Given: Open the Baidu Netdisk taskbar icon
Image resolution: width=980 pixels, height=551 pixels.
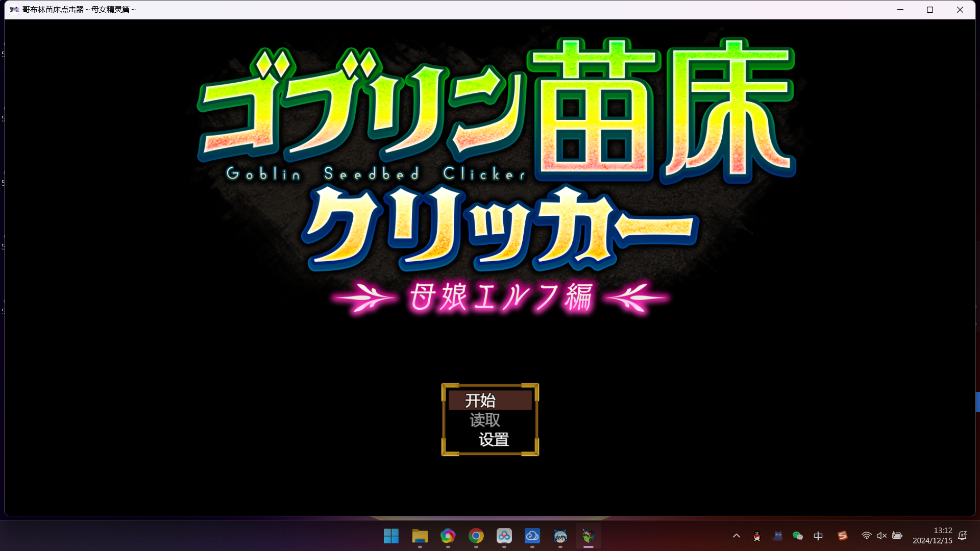Looking at the screenshot, I should point(504,536).
